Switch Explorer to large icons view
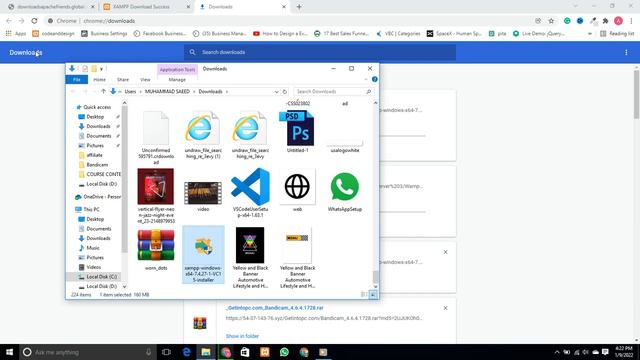Viewport: 640px width, 360px height. pos(373,294)
